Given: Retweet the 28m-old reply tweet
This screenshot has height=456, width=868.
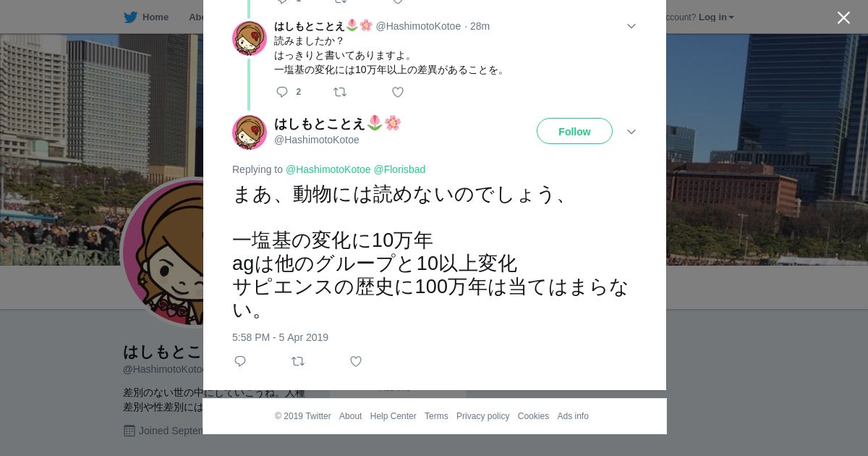Looking at the screenshot, I should click(340, 92).
